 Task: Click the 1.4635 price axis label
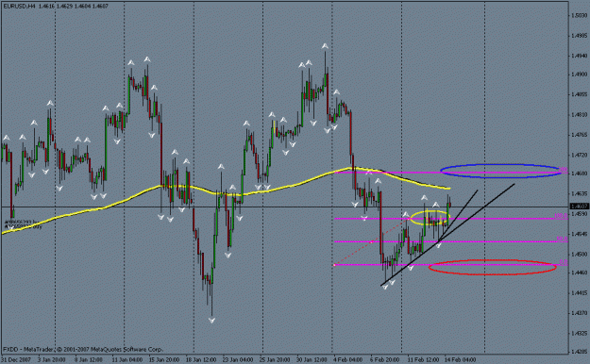point(580,193)
